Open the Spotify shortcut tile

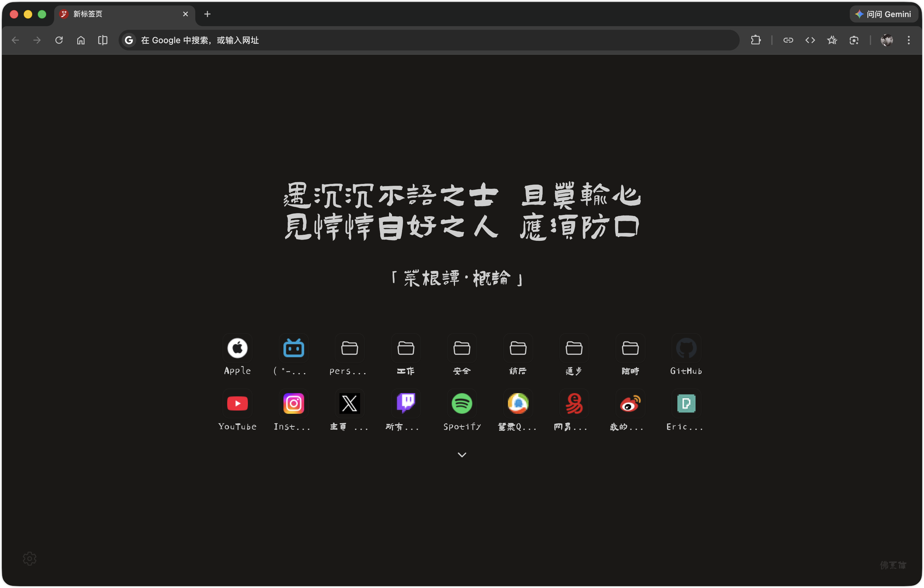462,403
